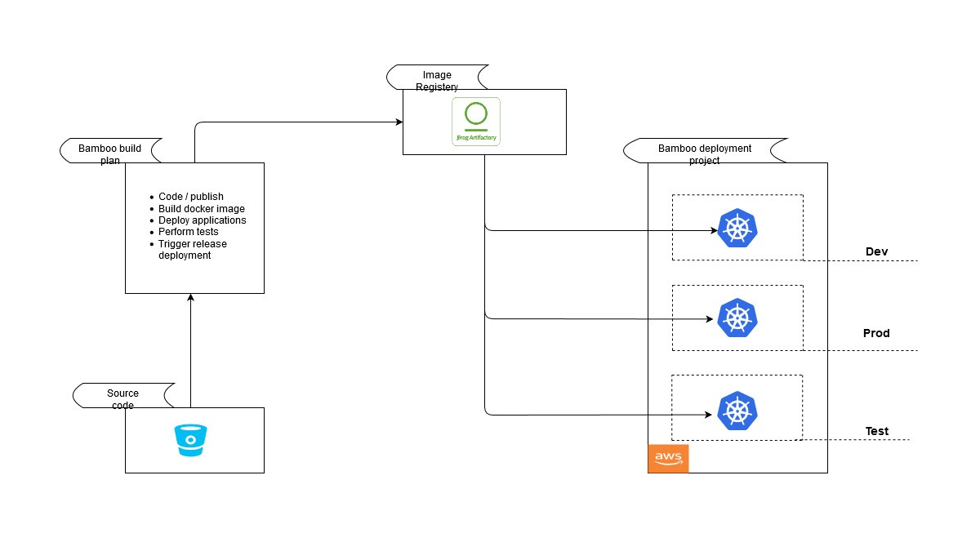
Task: Click the 'Build docker image' bullet item
Action: pyautogui.click(x=201, y=209)
